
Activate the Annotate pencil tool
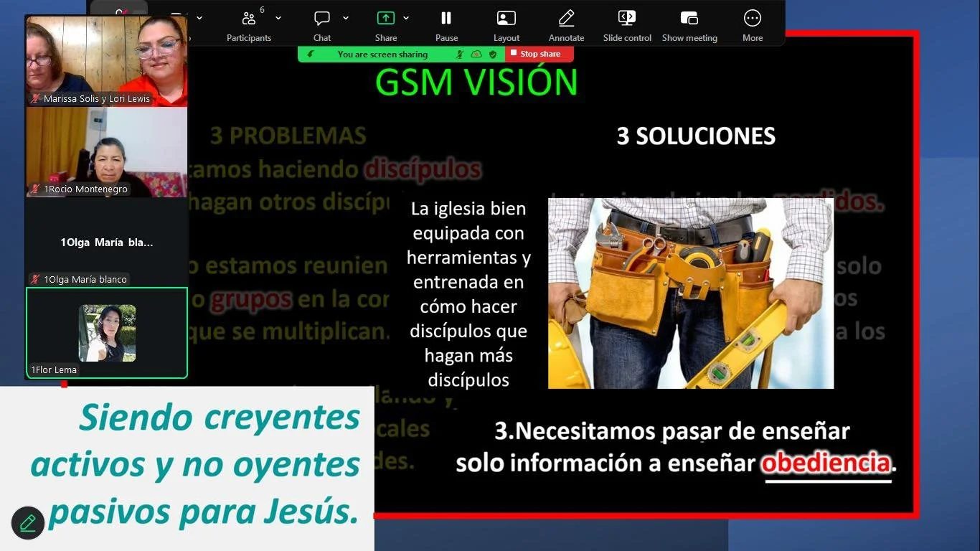click(x=567, y=26)
